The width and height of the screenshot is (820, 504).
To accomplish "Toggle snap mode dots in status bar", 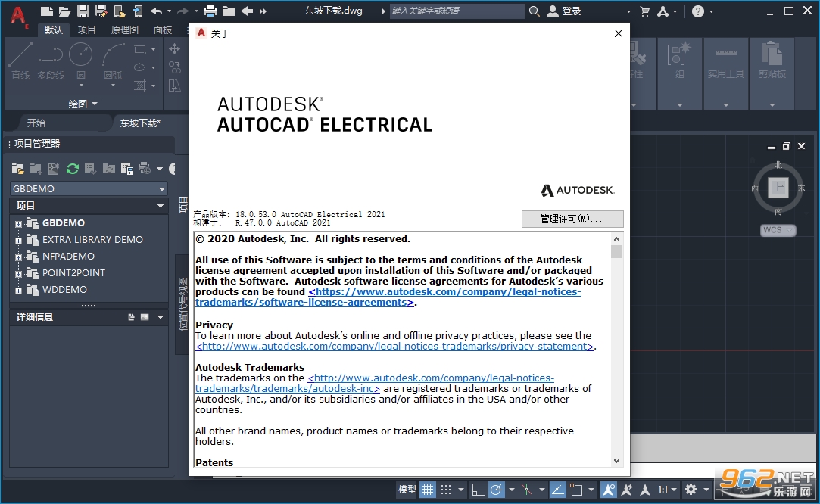I will (x=445, y=490).
